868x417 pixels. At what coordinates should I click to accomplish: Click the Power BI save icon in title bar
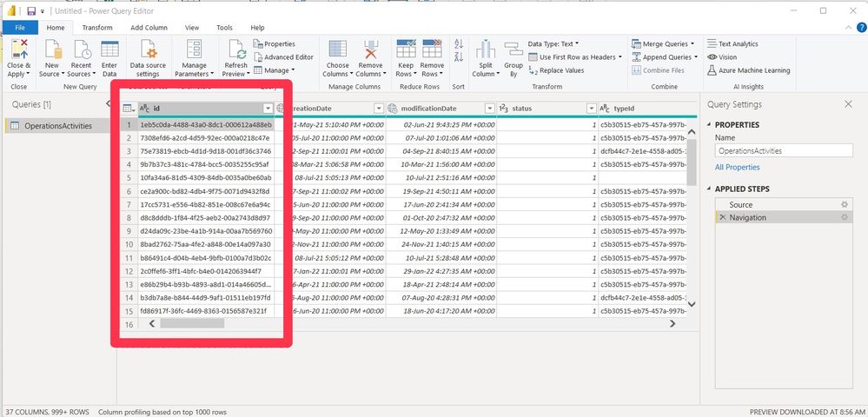[31, 11]
